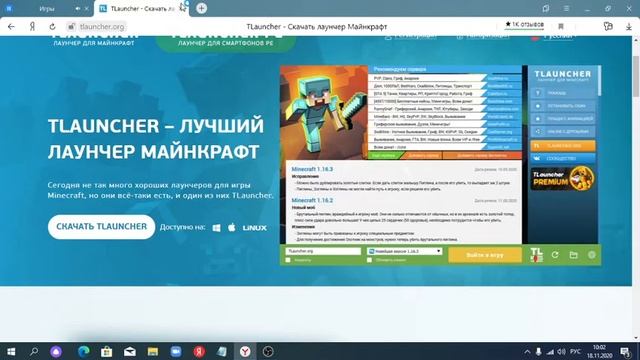This screenshot has height=360, width=640.
Task: Click the TLauncher site logo
Action: click(x=94, y=40)
